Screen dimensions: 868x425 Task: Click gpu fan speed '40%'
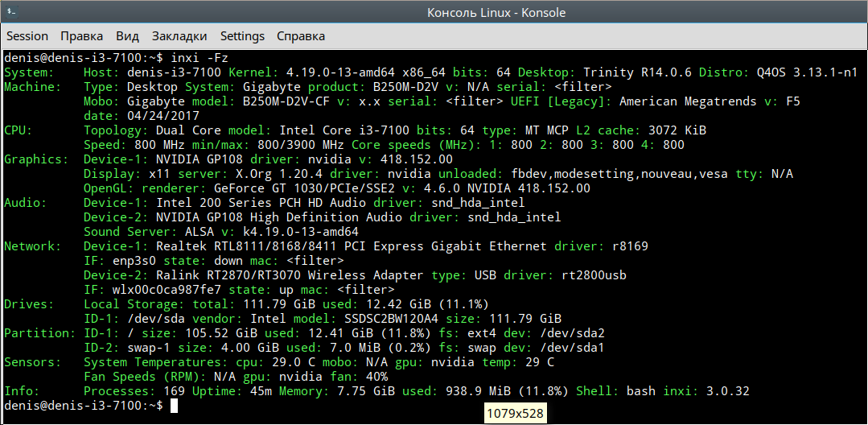point(376,376)
